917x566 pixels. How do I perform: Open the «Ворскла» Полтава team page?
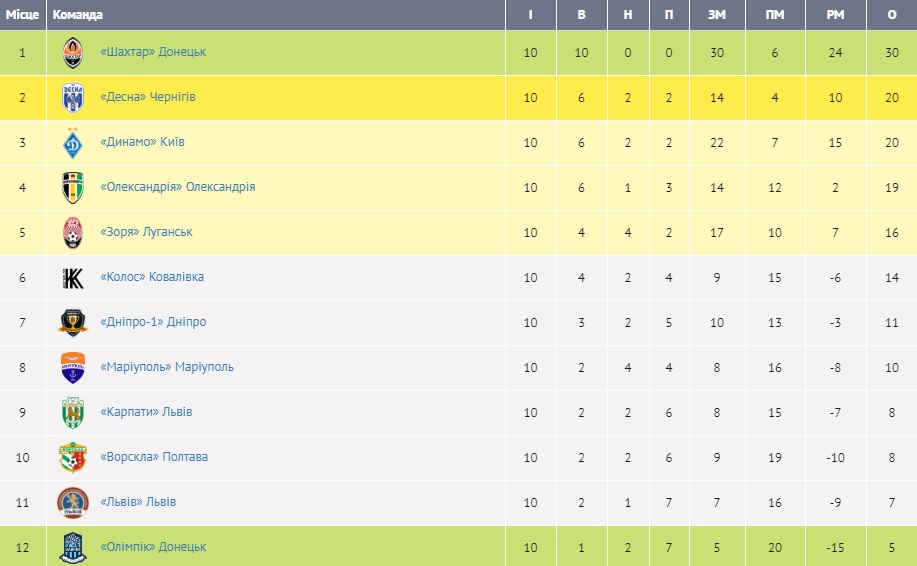pyautogui.click(x=154, y=457)
